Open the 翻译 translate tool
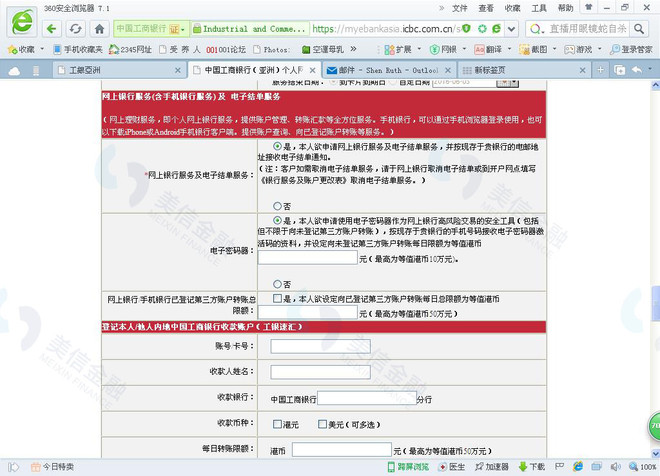Screen dimensions: 660x476 [493, 49]
